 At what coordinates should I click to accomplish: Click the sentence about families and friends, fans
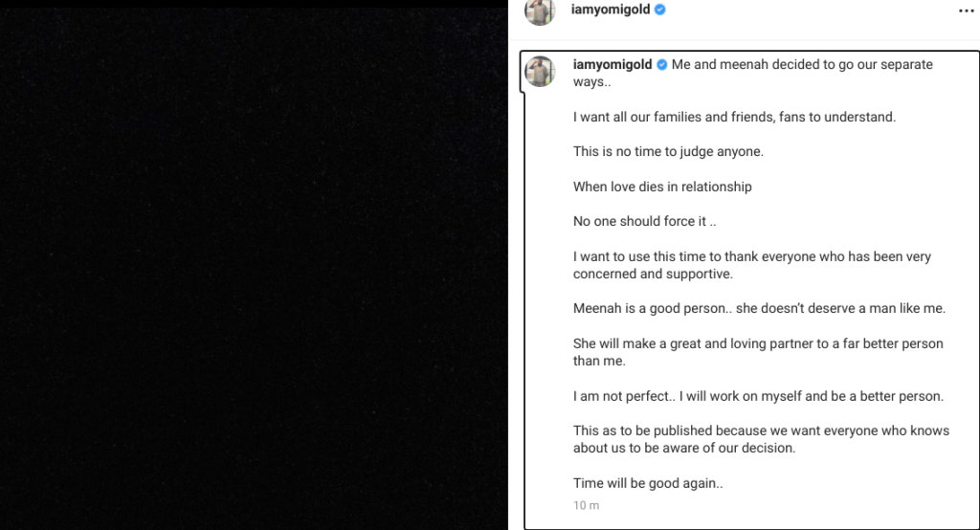(x=734, y=117)
